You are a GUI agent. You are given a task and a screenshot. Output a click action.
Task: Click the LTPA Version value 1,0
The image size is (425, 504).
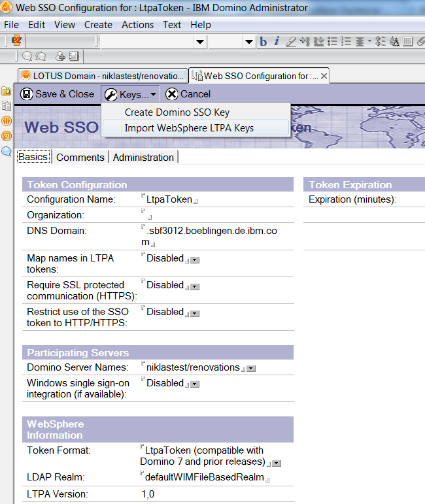(x=148, y=494)
